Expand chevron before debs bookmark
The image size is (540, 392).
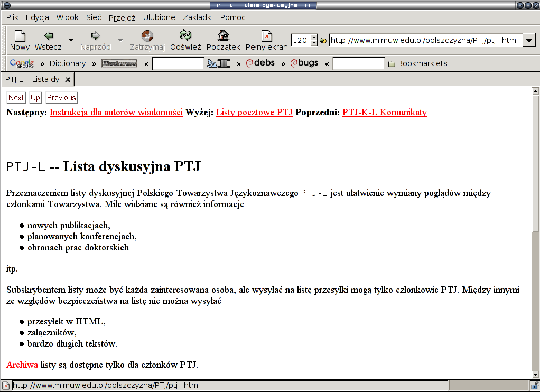(x=239, y=64)
